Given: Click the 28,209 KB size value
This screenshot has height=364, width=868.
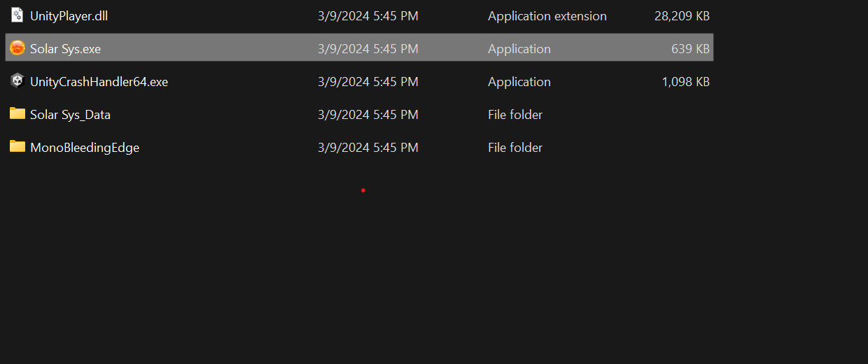Looking at the screenshot, I should [x=682, y=15].
